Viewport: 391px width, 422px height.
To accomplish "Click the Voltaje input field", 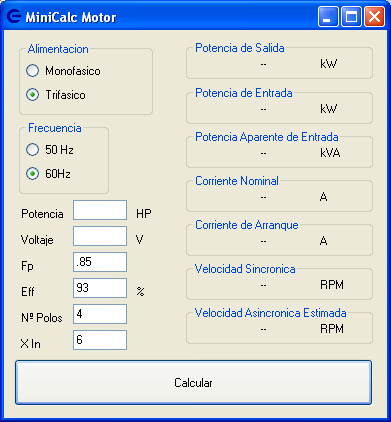I will pos(100,236).
